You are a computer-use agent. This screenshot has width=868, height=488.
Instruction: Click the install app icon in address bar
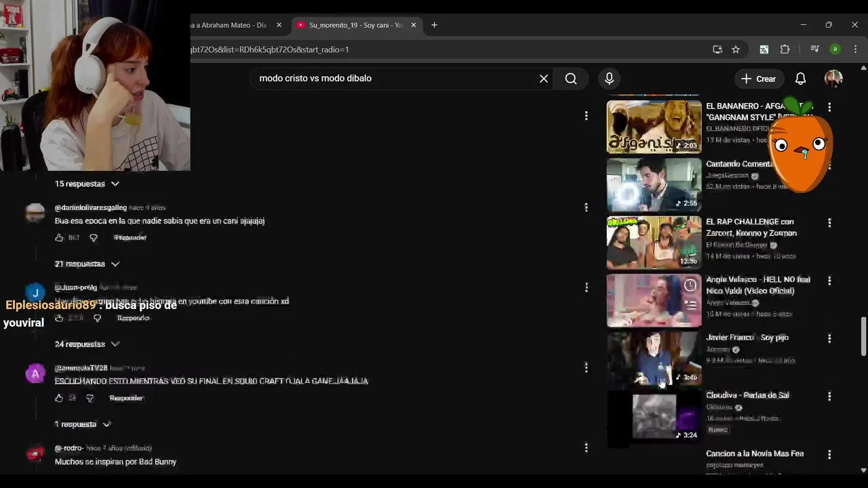coord(717,49)
